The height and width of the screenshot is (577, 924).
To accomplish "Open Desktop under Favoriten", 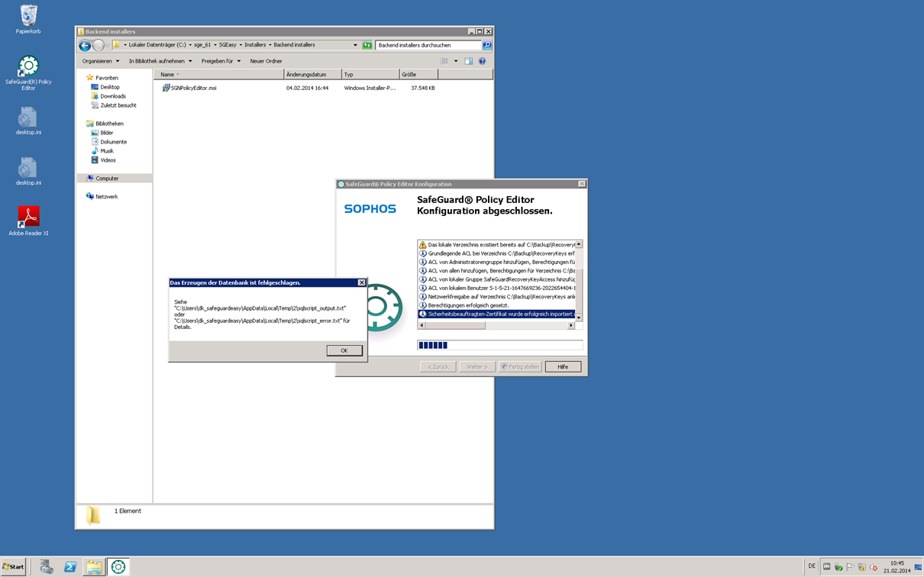I will (x=110, y=87).
